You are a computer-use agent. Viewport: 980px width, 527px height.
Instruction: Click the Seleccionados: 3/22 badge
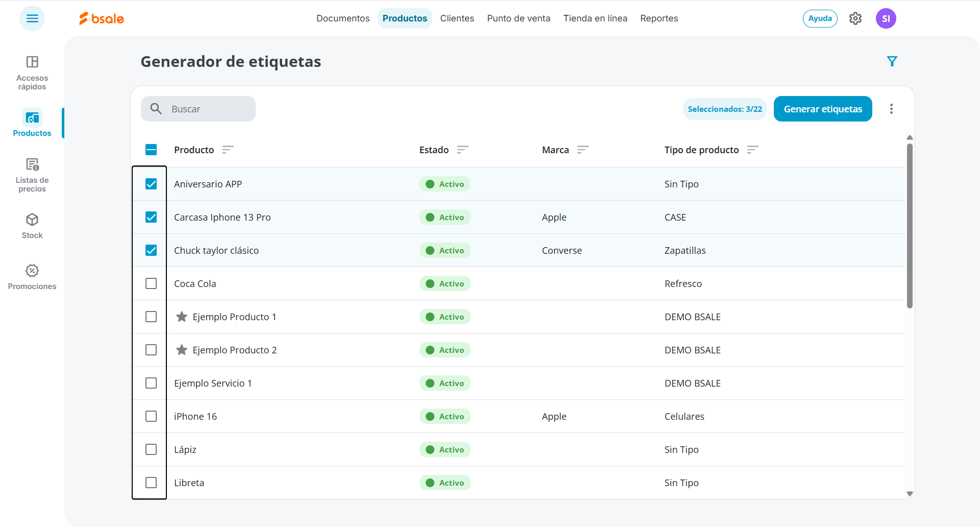click(725, 109)
